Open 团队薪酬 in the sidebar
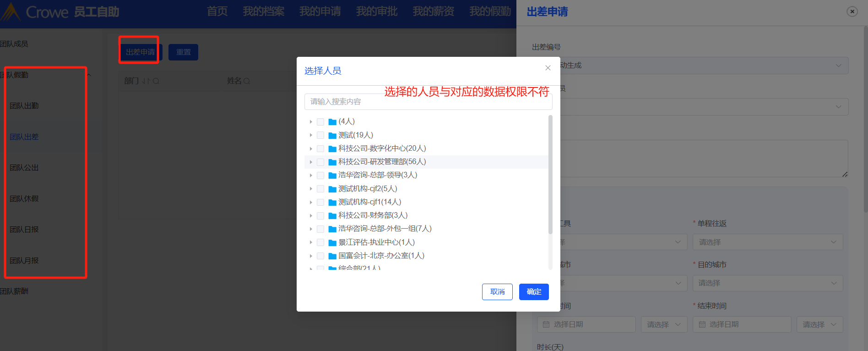Image resolution: width=868 pixels, height=351 pixels. click(14, 291)
